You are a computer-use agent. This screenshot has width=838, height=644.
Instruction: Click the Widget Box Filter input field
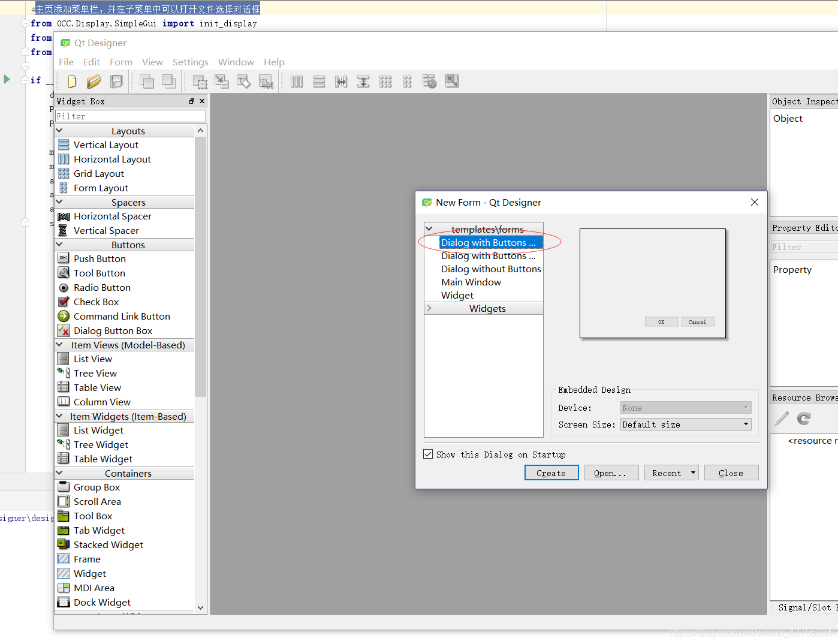tap(131, 116)
